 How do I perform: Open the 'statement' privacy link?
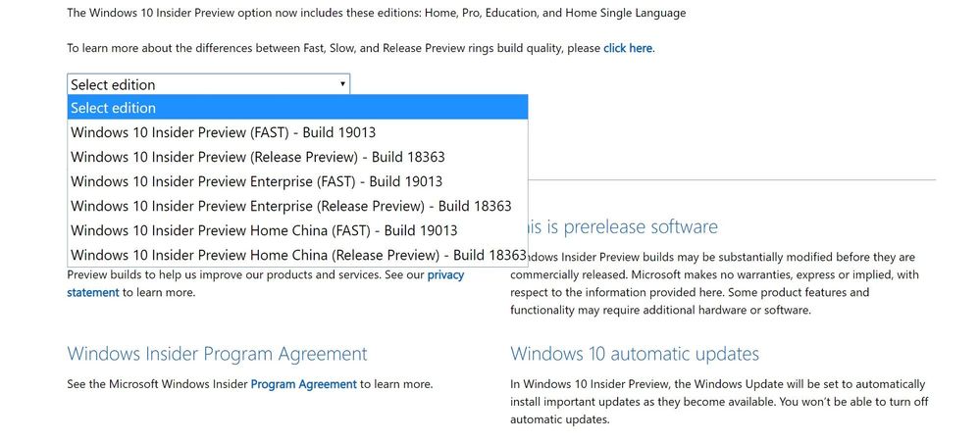coord(92,292)
